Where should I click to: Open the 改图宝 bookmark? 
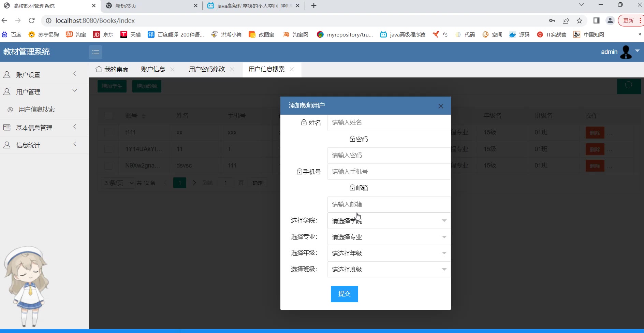[x=262, y=34]
